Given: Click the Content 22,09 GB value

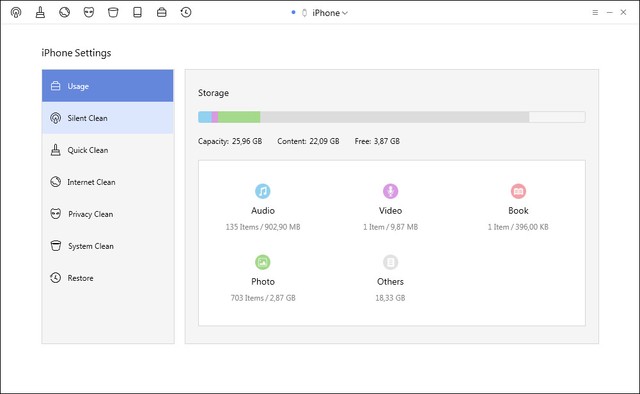Looking at the screenshot, I should coord(324,141).
